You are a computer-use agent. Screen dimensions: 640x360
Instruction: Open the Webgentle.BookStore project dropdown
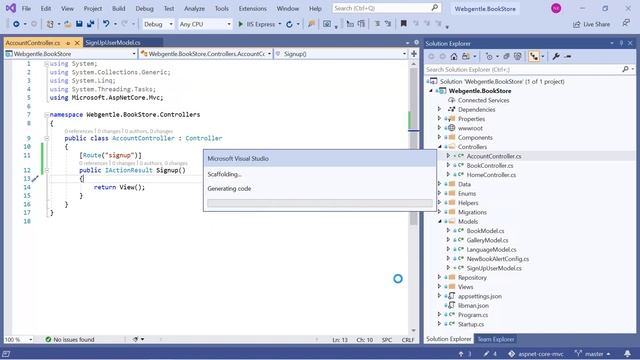click(70, 53)
